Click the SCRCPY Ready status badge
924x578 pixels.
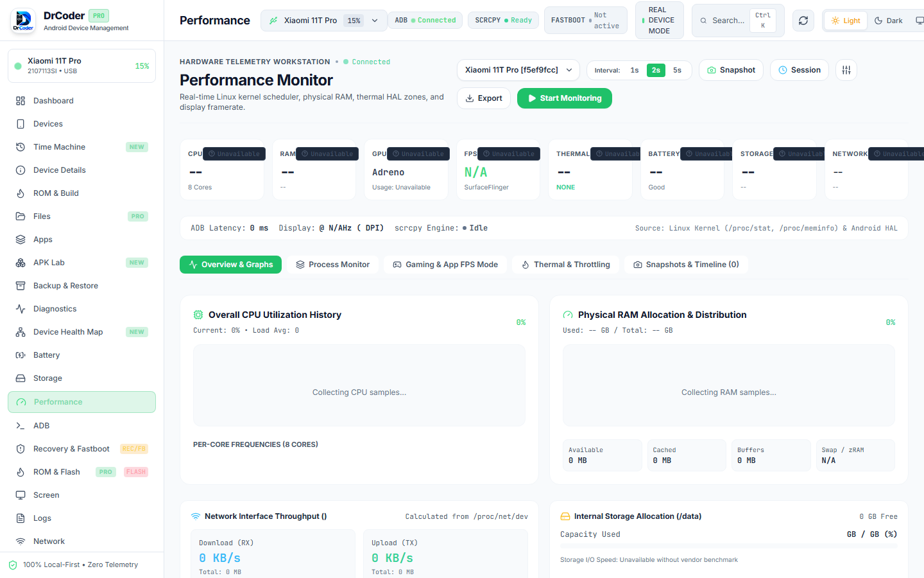point(503,21)
